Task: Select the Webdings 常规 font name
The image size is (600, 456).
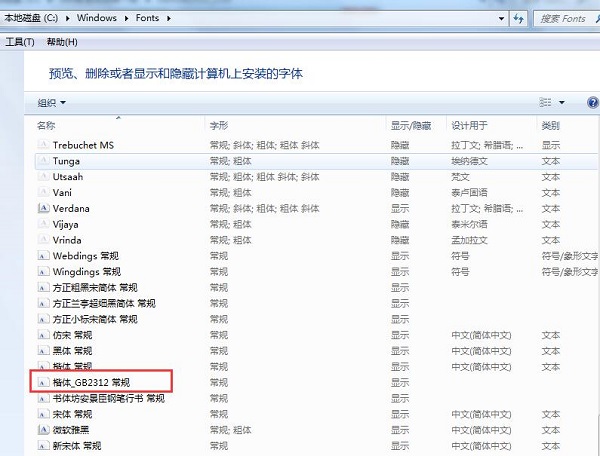Action: [x=86, y=256]
